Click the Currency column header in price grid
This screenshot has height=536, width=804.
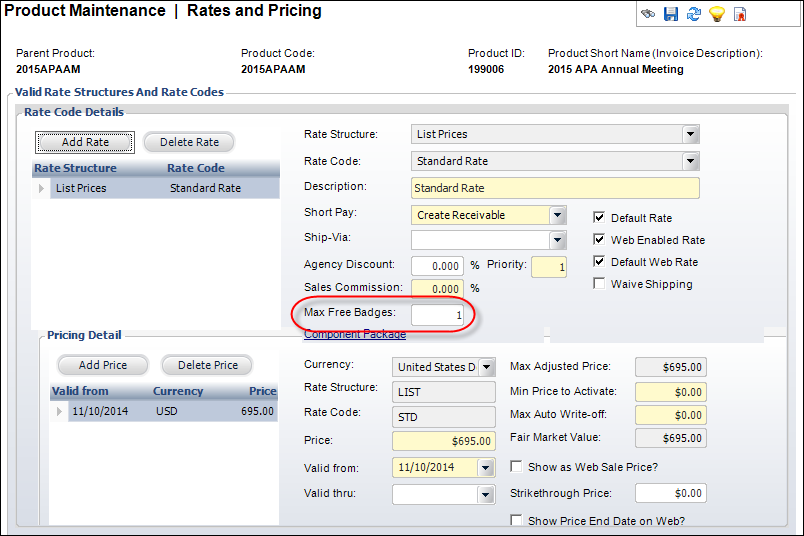(178, 391)
